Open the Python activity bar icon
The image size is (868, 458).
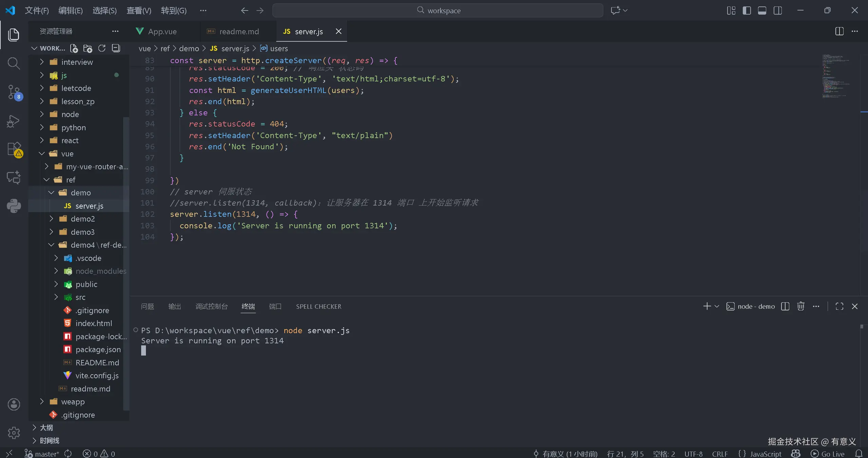(x=14, y=206)
